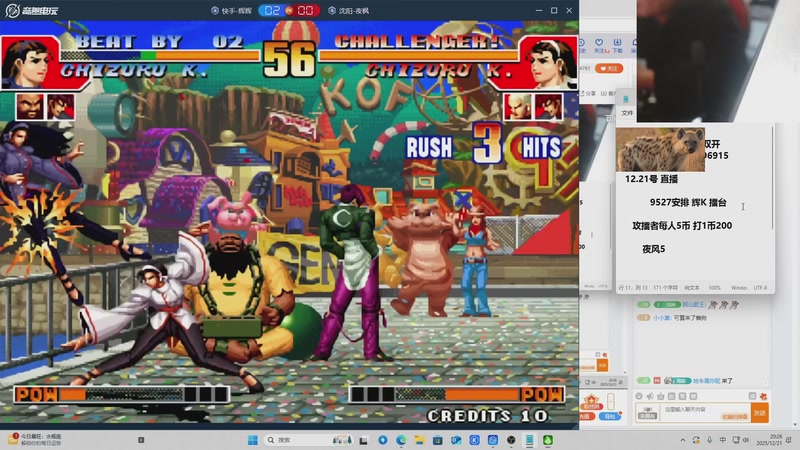Click the heart 关注 icon in the top bar
800x450 pixels.
(599, 45)
